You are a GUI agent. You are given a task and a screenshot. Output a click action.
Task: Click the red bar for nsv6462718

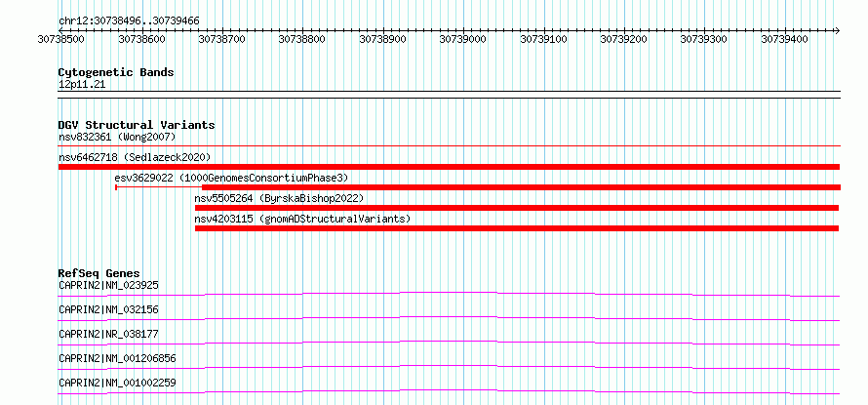449,167
